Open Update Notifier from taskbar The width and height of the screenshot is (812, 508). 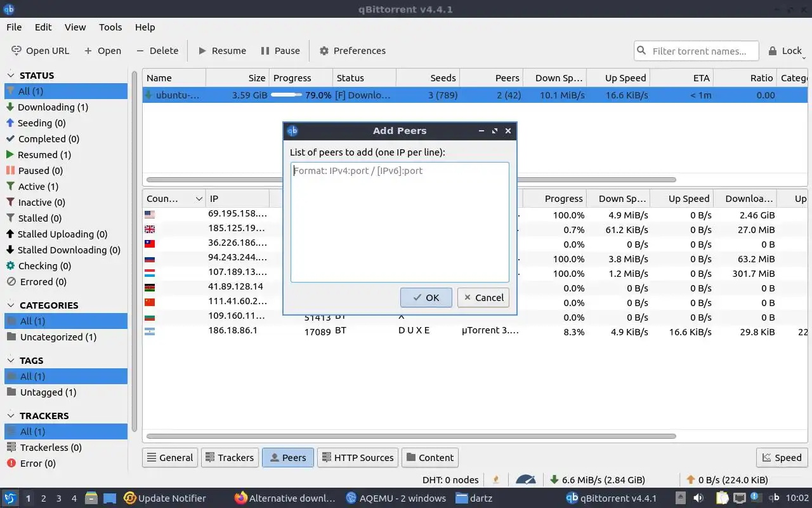click(165, 498)
